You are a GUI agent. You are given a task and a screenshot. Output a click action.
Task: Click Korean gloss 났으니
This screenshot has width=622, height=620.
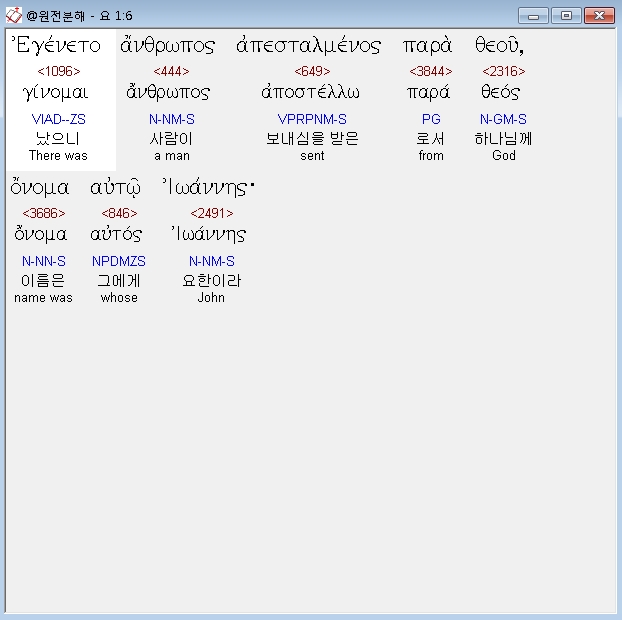pos(58,138)
